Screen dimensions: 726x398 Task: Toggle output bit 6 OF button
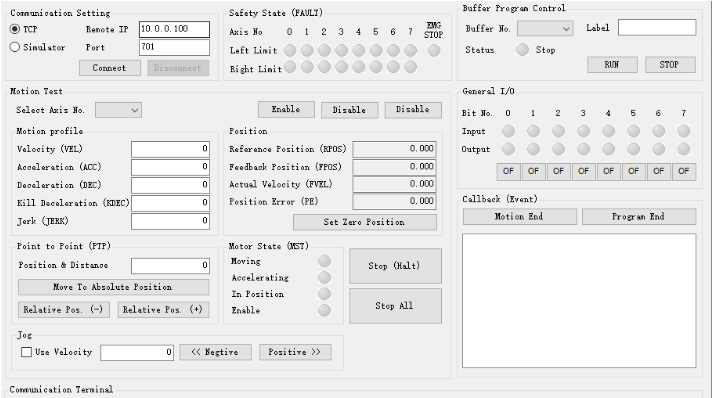658,171
